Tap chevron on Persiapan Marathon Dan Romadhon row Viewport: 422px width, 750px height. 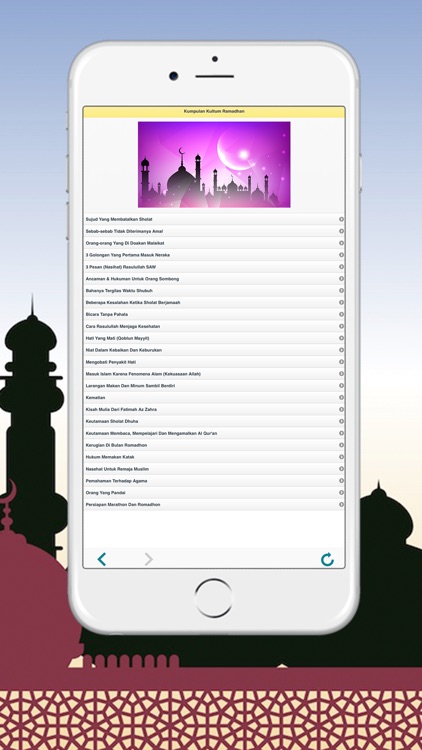pyautogui.click(x=341, y=505)
